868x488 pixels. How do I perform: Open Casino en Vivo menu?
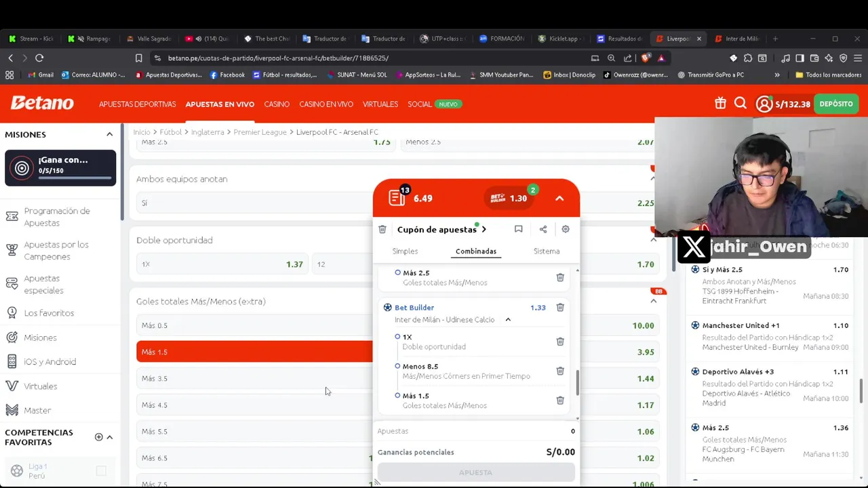[x=326, y=104]
